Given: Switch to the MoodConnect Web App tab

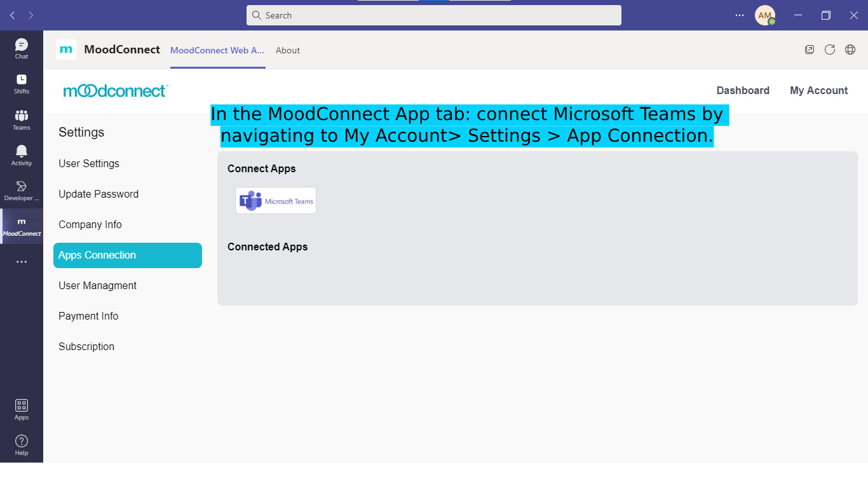Looking at the screenshot, I should click(217, 50).
